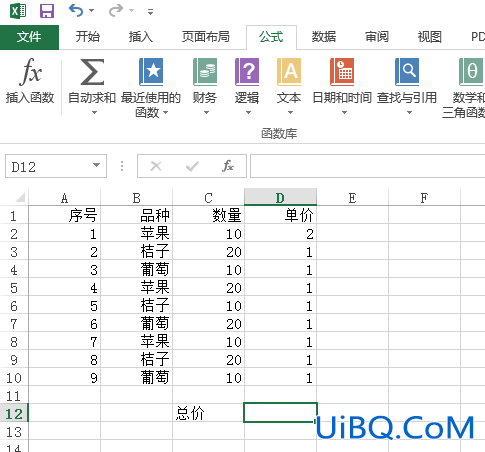Expand the 自动求和 dropdown arrow
The image size is (485, 452).
tap(94, 113)
